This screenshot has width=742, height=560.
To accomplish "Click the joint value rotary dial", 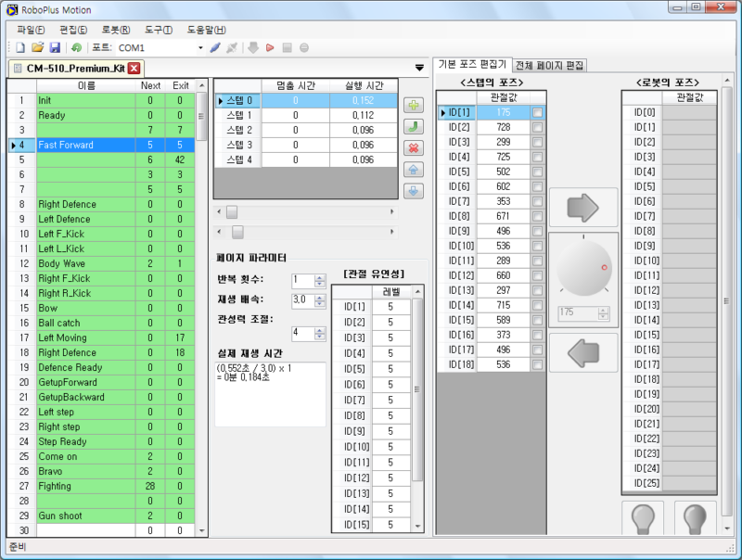I will click(584, 268).
